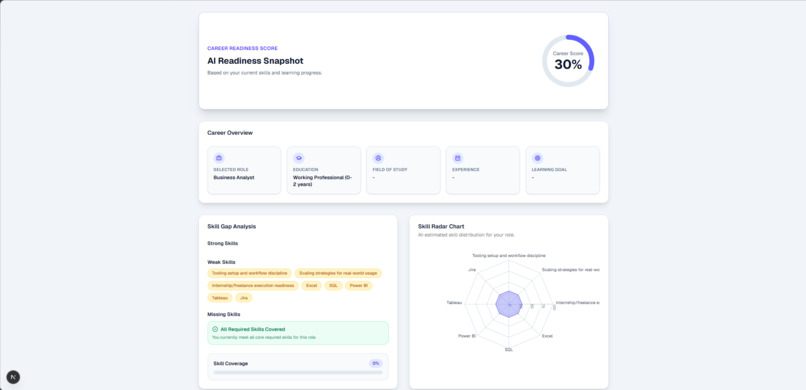Image resolution: width=806 pixels, height=390 pixels.
Task: Select the Internship/freelance execution readiness tag
Action: [x=253, y=286]
